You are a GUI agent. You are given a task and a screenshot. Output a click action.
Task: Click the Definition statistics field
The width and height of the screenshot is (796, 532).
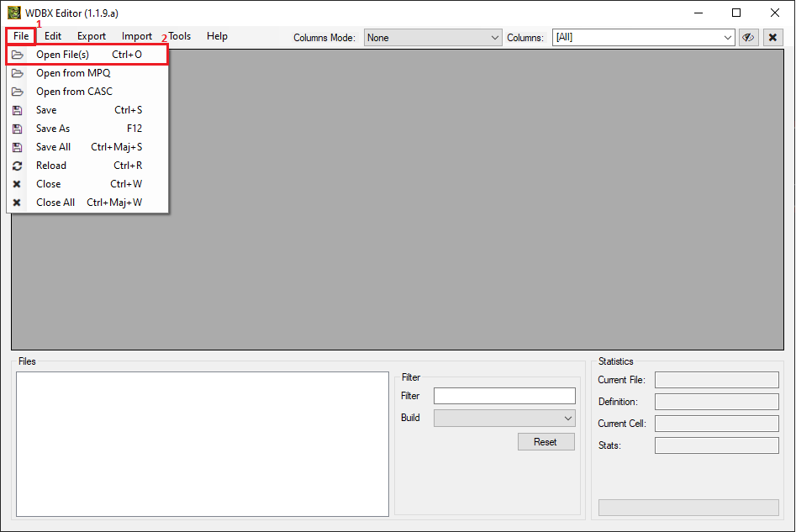pos(717,402)
